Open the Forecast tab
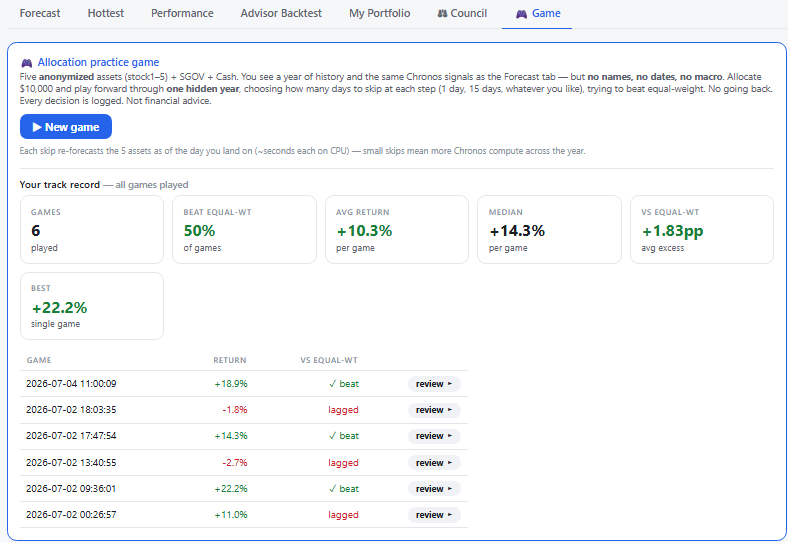 [40, 14]
